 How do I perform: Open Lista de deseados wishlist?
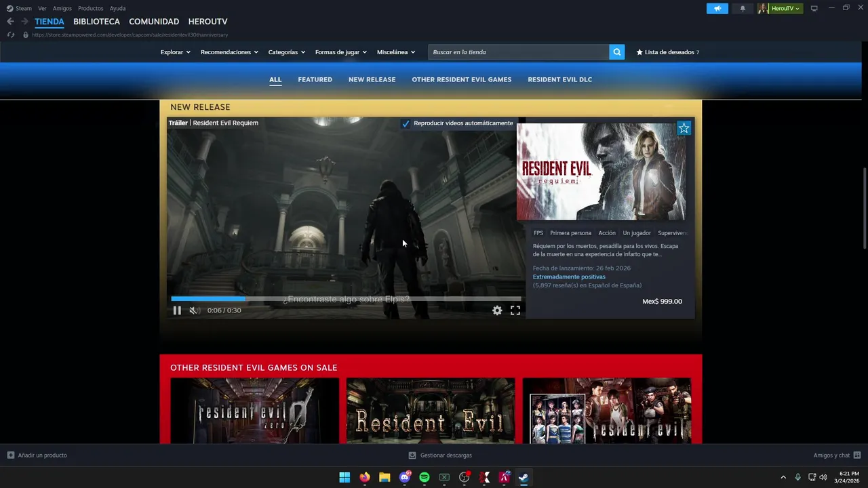668,52
